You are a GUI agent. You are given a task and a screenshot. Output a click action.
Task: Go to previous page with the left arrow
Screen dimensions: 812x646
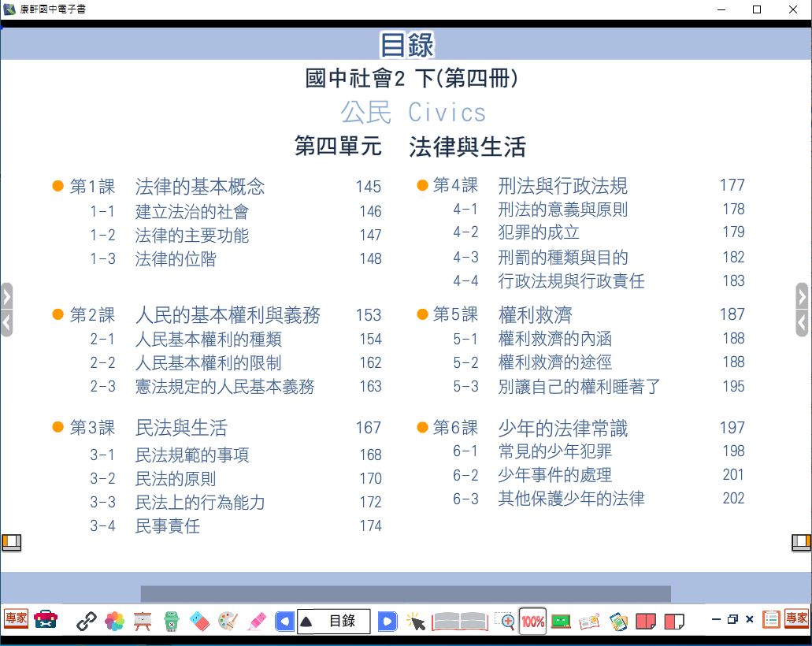[x=284, y=621]
